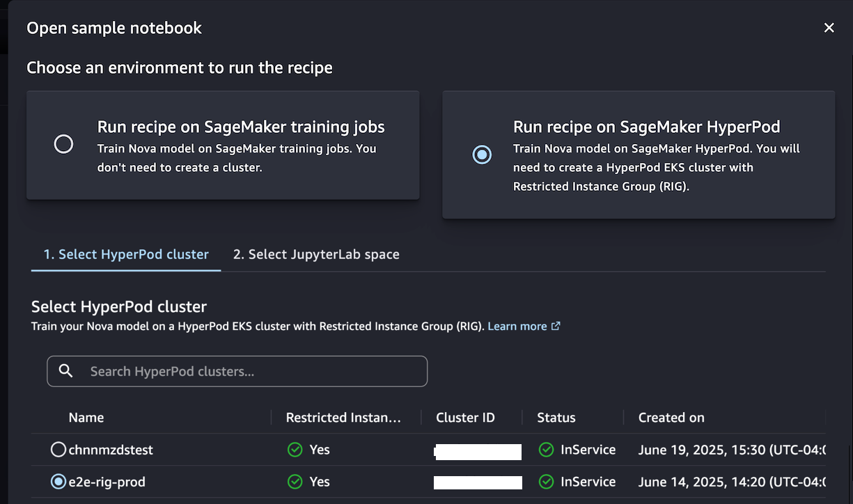Switch to Select HyperPod cluster tab
The width and height of the screenshot is (853, 504).
pos(126,255)
